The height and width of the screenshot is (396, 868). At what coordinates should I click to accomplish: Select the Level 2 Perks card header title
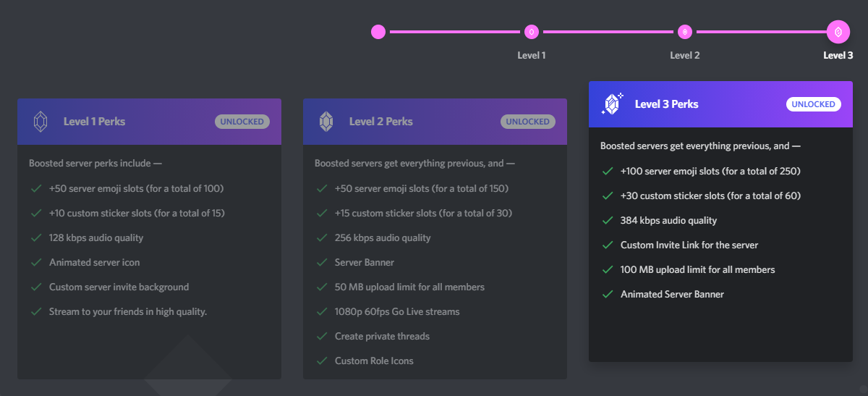click(x=380, y=122)
